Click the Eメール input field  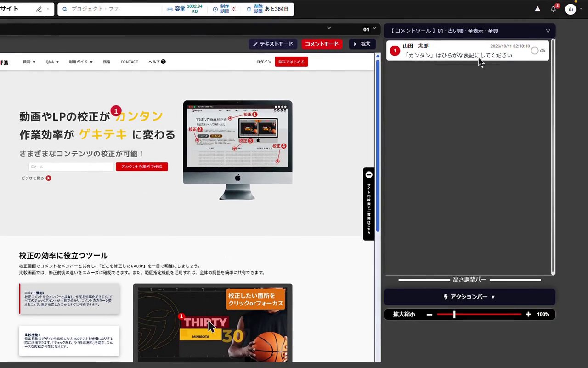click(x=71, y=167)
